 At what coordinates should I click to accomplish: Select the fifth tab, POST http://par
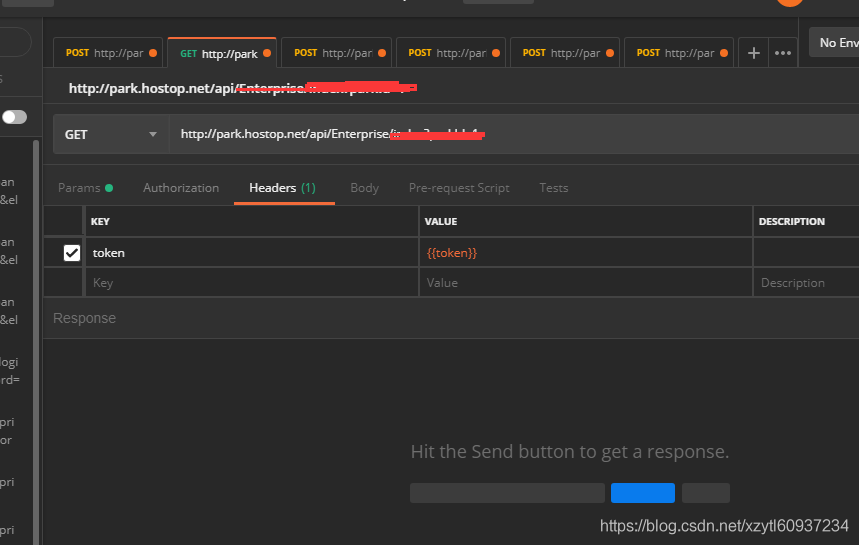tap(565, 53)
